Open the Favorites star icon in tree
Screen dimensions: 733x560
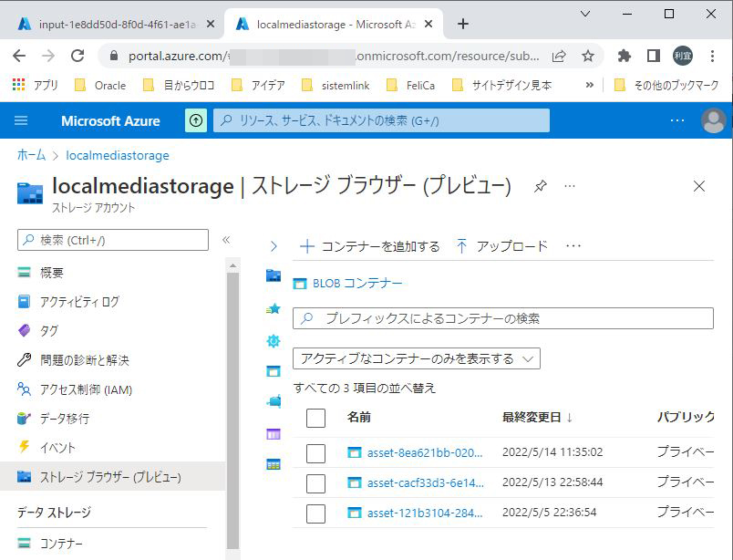(274, 309)
